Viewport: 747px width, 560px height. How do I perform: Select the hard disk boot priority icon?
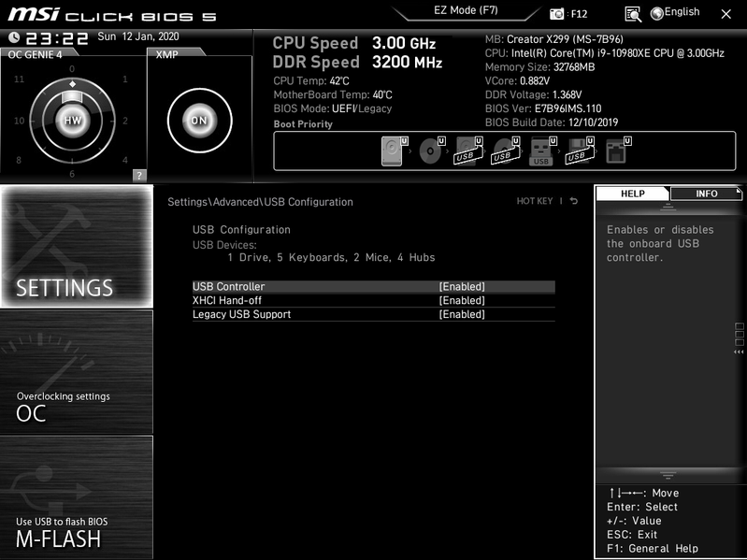[x=395, y=151]
